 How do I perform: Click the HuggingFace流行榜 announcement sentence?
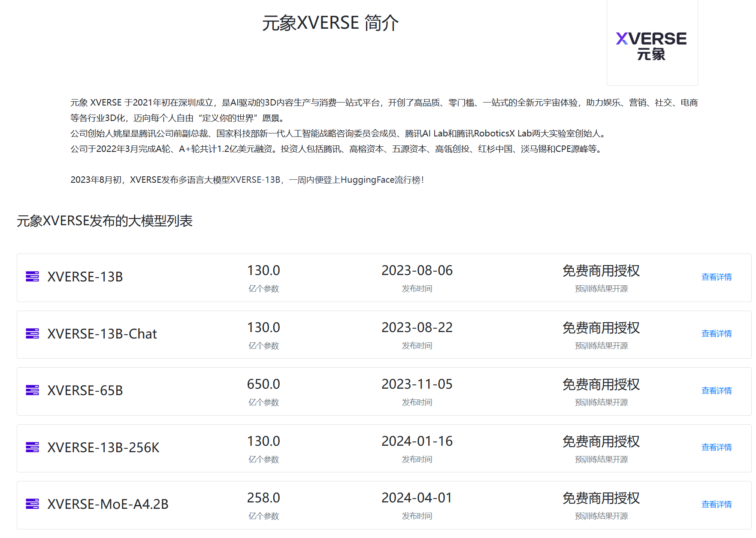[247, 180]
